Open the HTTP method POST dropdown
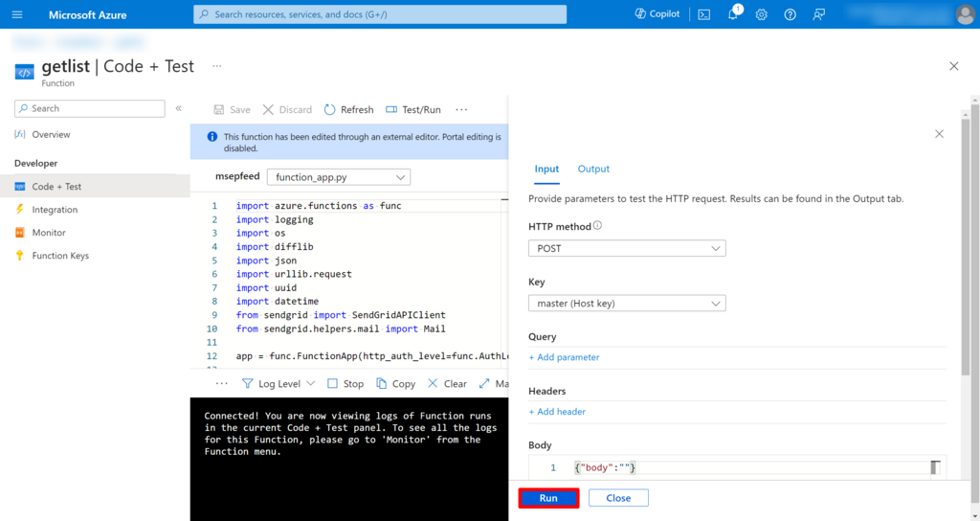The width and height of the screenshot is (980, 521). click(x=627, y=248)
